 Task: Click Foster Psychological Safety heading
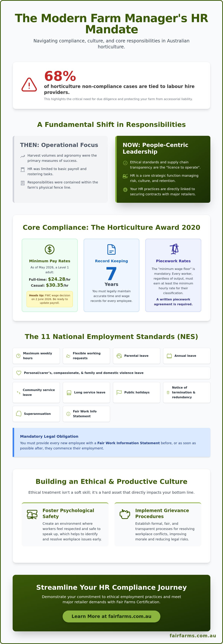tap(68, 513)
